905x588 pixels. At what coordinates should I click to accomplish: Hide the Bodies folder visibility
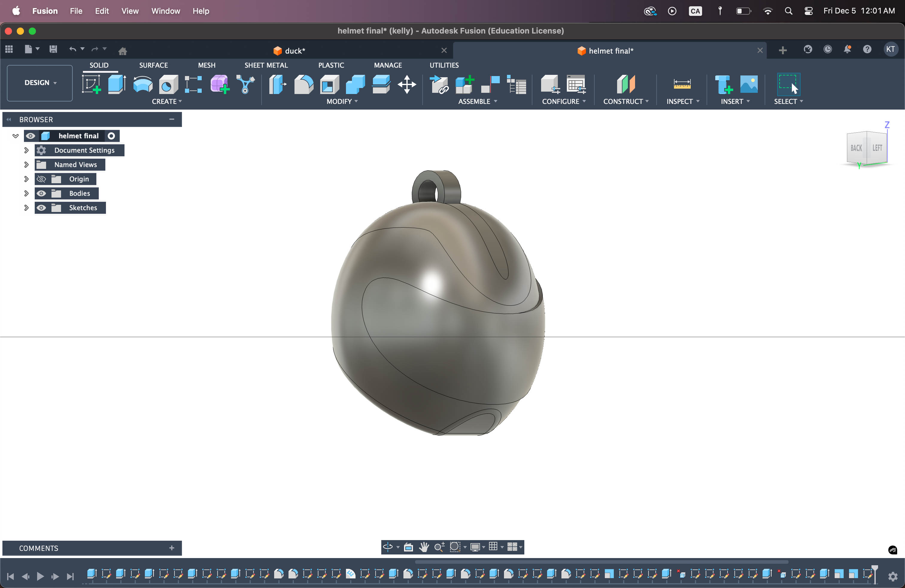[x=41, y=193]
